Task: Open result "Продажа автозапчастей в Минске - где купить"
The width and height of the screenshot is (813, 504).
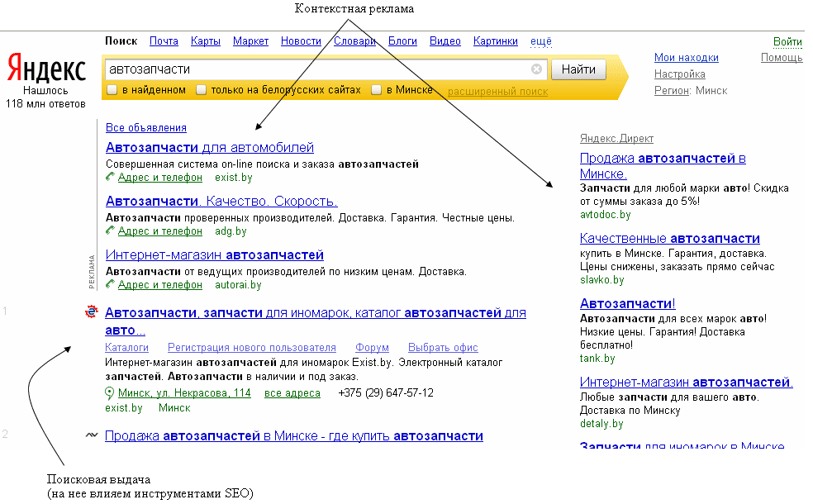Action: coord(294,436)
